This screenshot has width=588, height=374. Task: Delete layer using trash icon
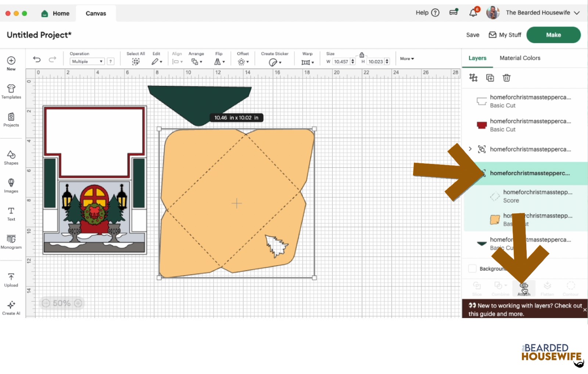(x=506, y=78)
